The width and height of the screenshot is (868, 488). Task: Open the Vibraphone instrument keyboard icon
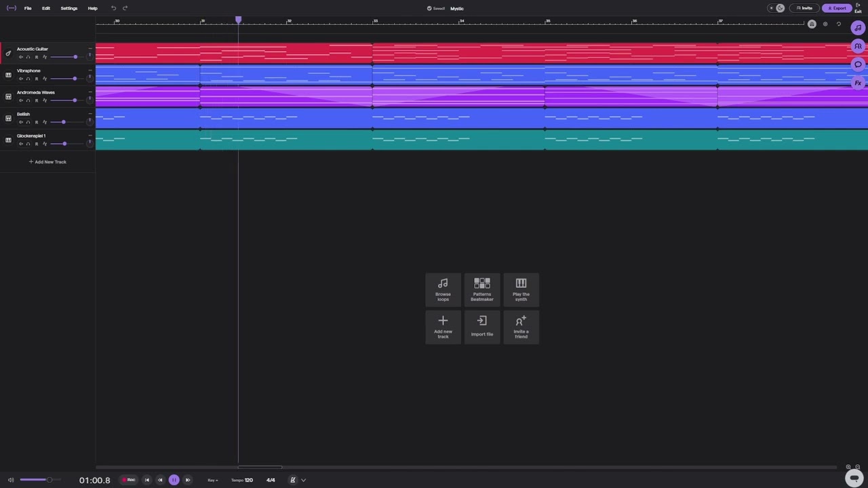click(x=8, y=75)
